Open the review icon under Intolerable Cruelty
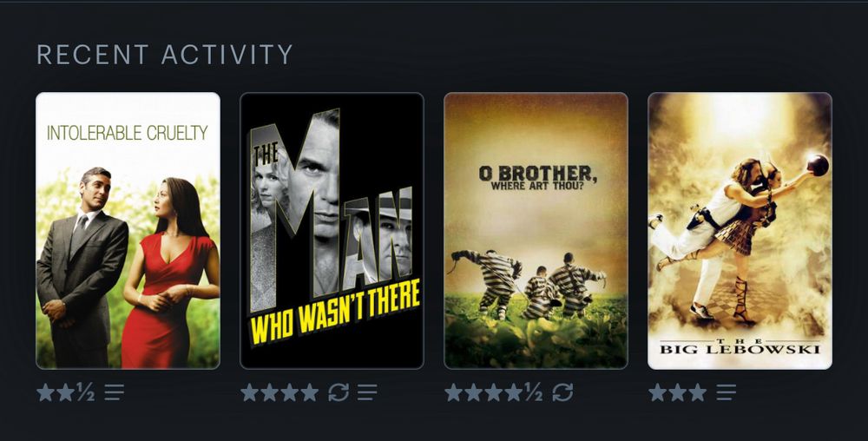Image resolution: width=868 pixels, height=441 pixels. tap(114, 393)
